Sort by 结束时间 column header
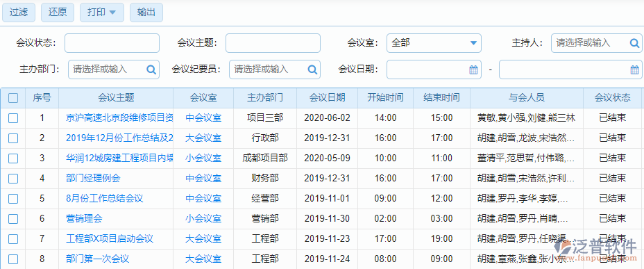Image resolution: width=644 pixels, height=269 pixels. click(x=441, y=98)
